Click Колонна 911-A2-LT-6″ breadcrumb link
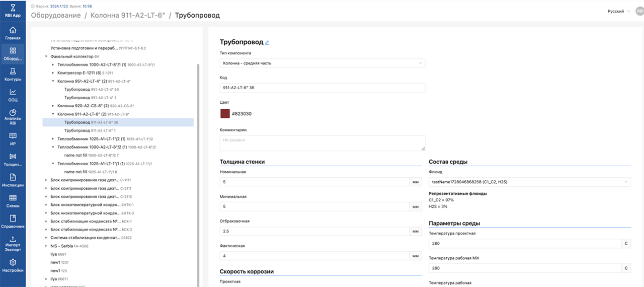Screen dimensions: 644x287 click(x=127, y=15)
